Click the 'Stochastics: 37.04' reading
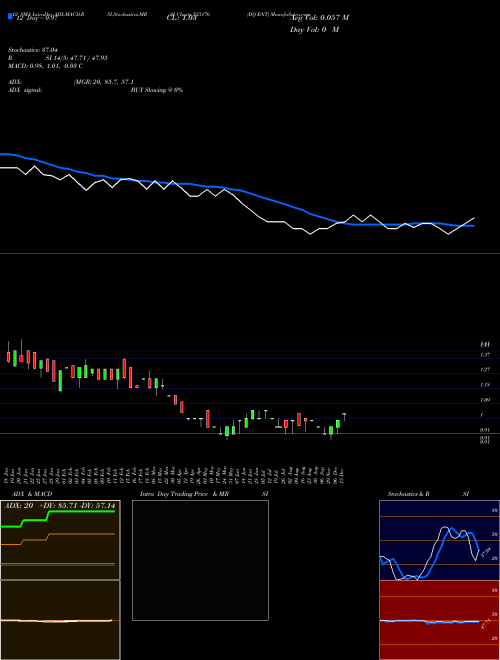This screenshot has height=660, width=500. click(x=32, y=50)
